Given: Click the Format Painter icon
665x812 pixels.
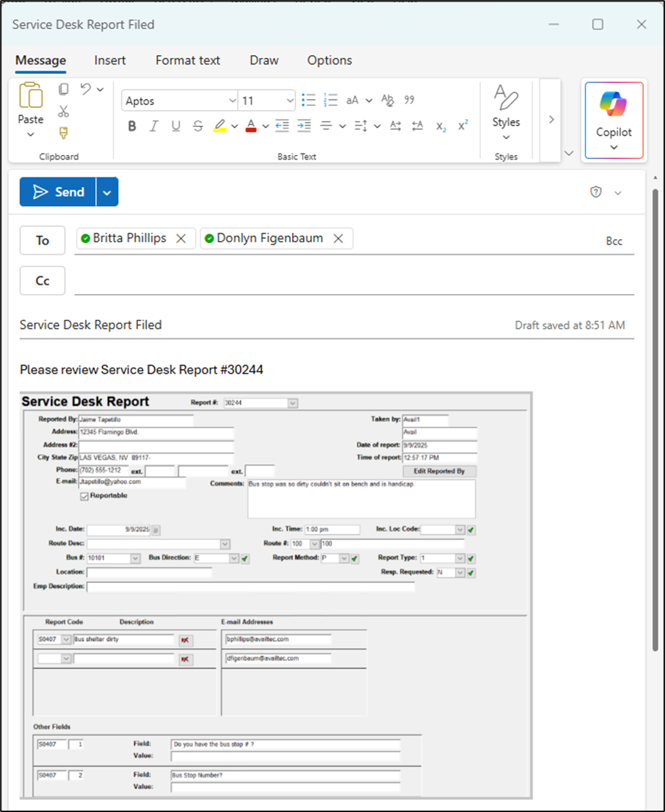Looking at the screenshot, I should (x=64, y=133).
